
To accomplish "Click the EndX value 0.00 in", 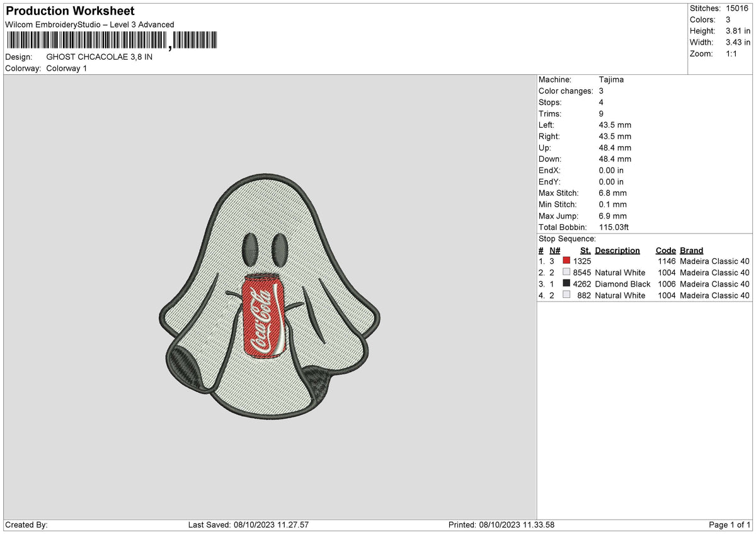I will (x=611, y=171).
